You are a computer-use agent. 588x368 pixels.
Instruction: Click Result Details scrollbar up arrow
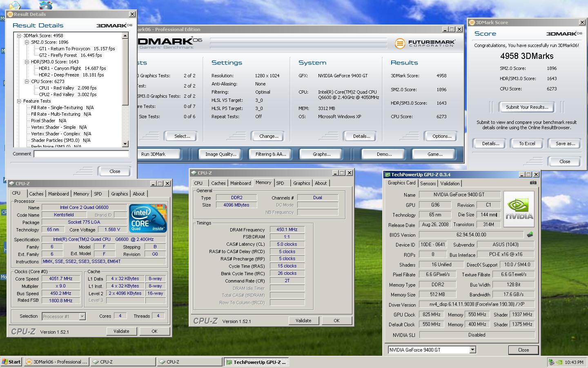pyautogui.click(x=125, y=36)
